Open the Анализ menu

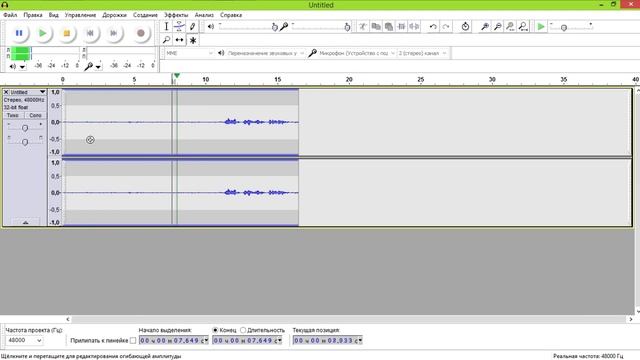204,15
